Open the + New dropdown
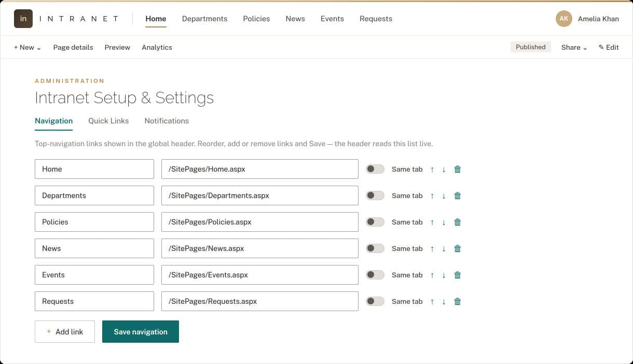 (x=27, y=47)
